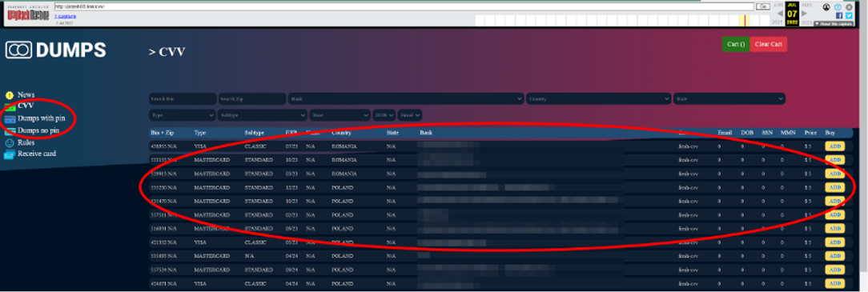Close the Wayback toolbar with the X icon
The width and height of the screenshot is (868, 292).
[x=849, y=6]
